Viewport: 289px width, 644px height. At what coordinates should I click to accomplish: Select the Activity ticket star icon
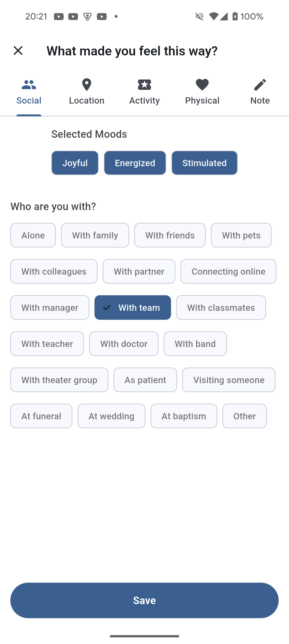pyautogui.click(x=144, y=85)
